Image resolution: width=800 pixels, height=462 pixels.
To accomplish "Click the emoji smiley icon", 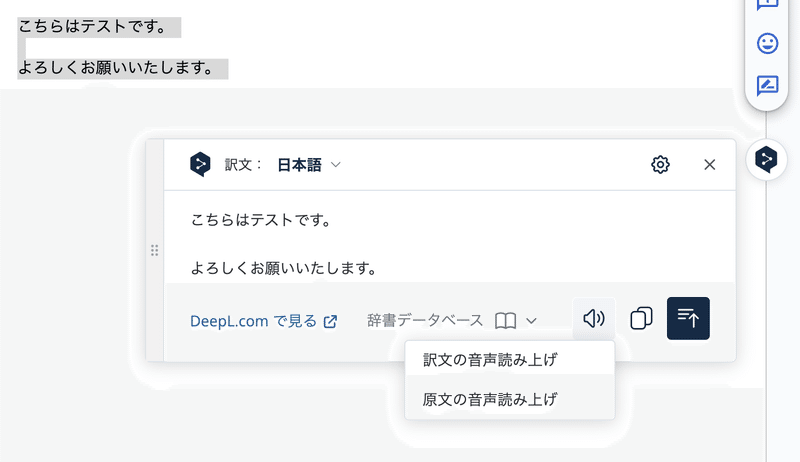I will (x=767, y=43).
